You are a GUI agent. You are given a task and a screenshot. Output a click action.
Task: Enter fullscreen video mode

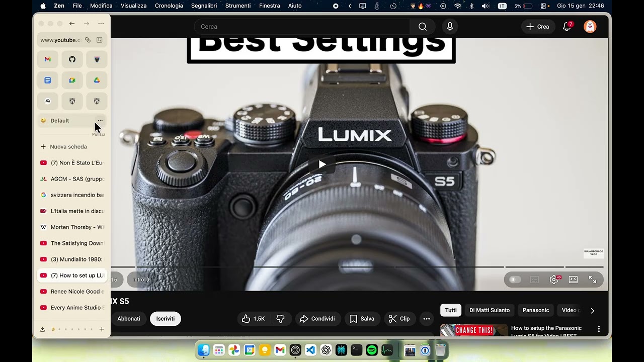click(592, 280)
